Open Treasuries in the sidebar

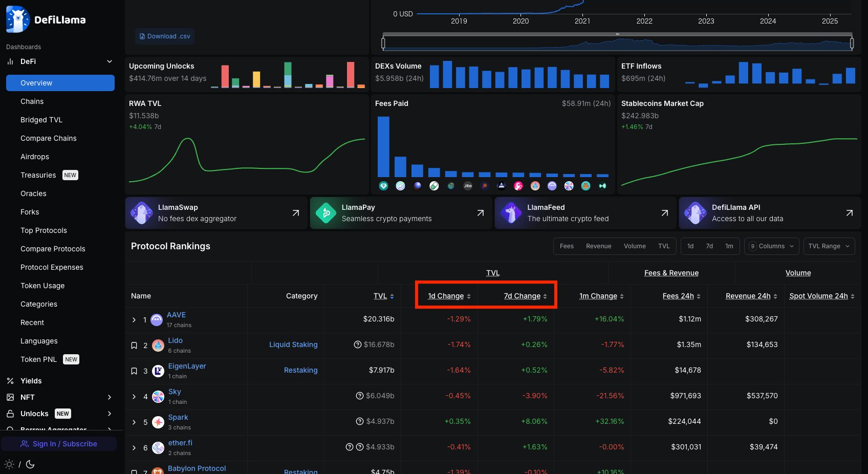(60, 175)
